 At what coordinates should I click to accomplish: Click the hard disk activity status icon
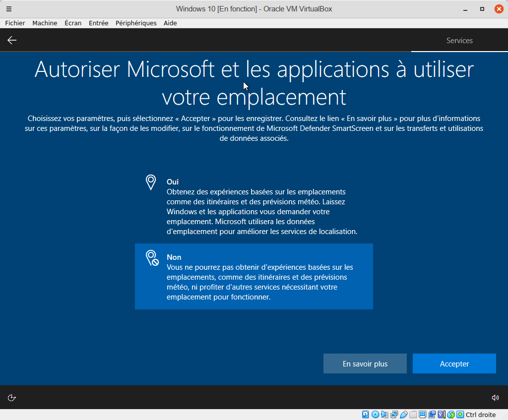point(366,415)
